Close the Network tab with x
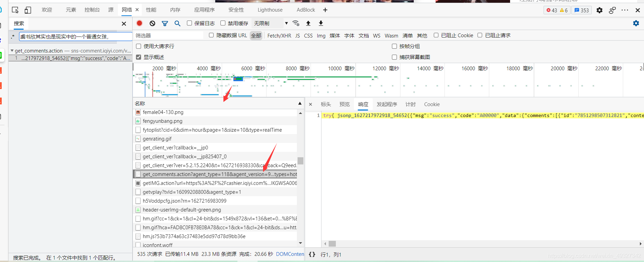 137,10
